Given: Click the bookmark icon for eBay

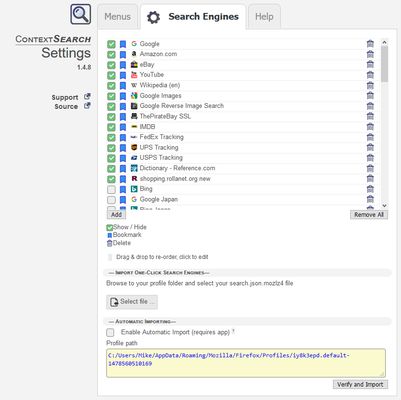Looking at the screenshot, I should [123, 65].
